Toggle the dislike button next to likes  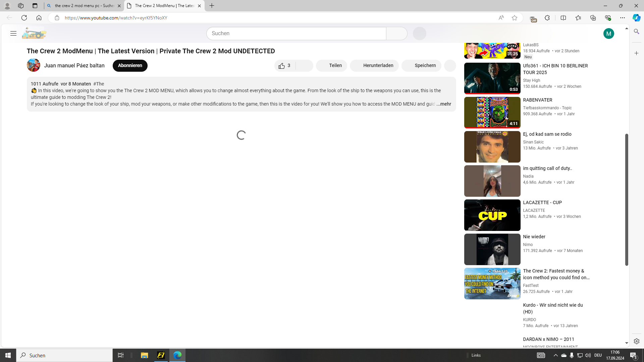(304, 66)
